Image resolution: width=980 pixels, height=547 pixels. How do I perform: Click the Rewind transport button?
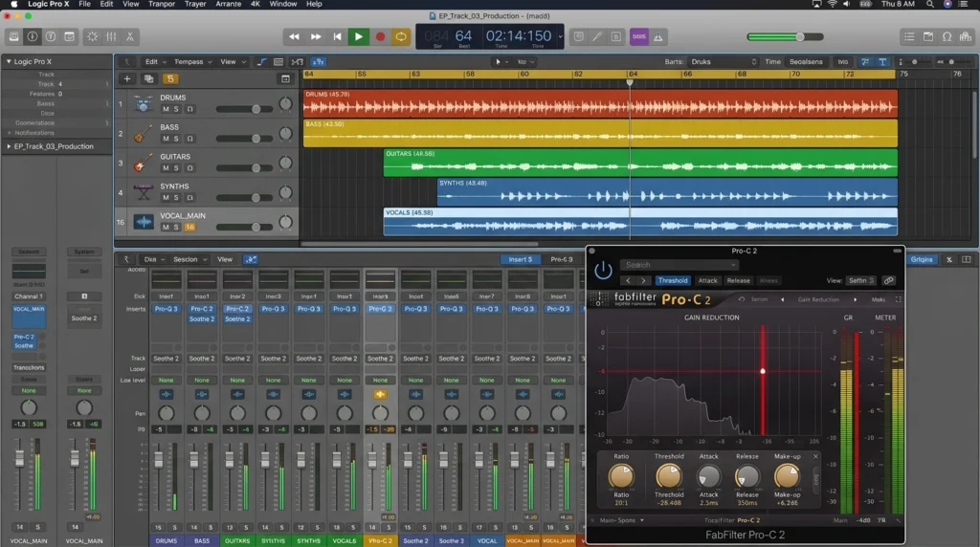click(x=294, y=37)
